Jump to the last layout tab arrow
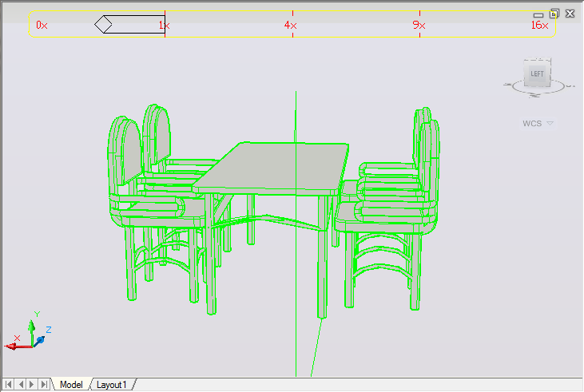The image size is (584, 392). click(44, 384)
